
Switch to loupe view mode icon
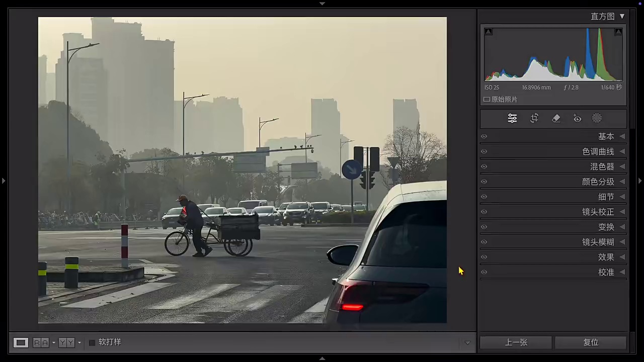[21, 342]
